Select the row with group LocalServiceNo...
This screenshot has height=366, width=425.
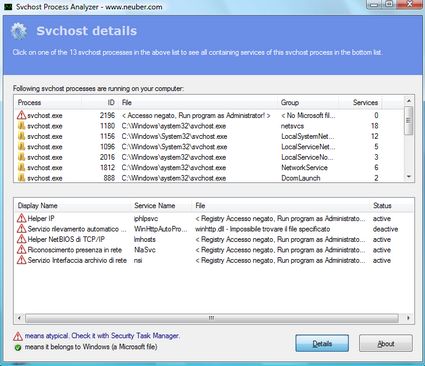pos(209,157)
